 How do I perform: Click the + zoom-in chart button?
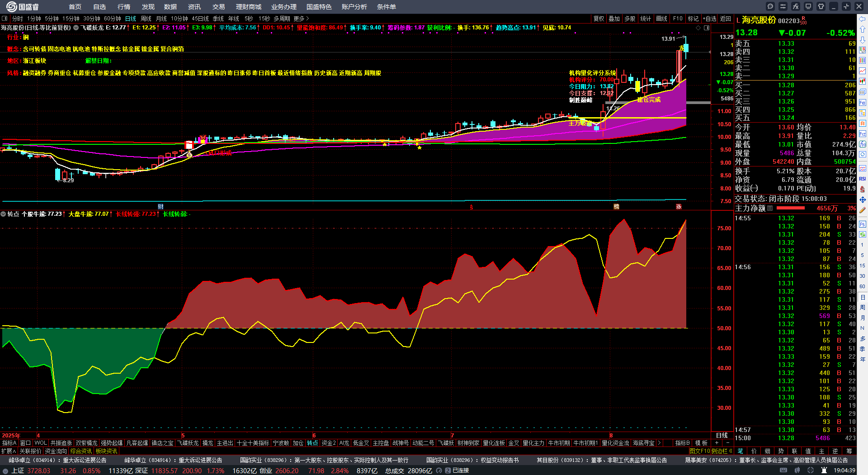[x=717, y=443]
